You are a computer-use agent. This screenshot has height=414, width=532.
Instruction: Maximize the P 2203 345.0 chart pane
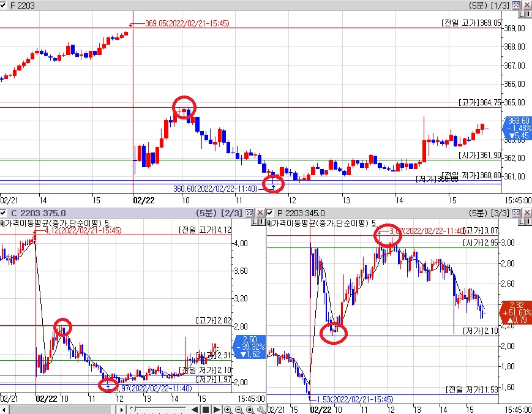point(516,213)
